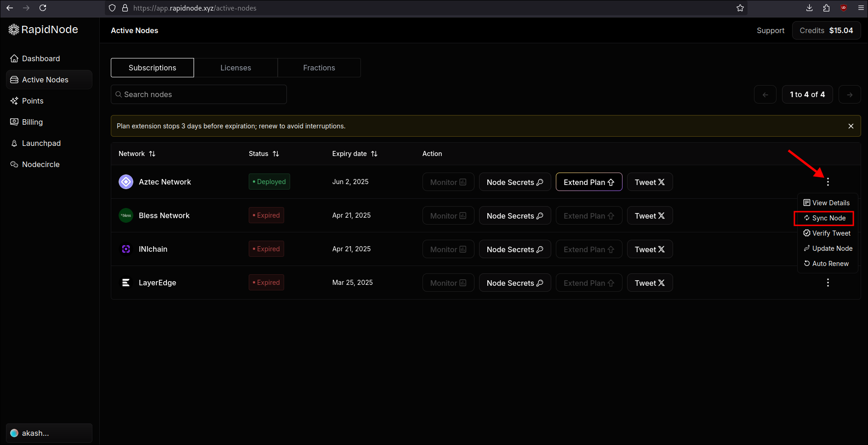
Task: Open Node Secrets for INIchain
Action: coord(515,249)
